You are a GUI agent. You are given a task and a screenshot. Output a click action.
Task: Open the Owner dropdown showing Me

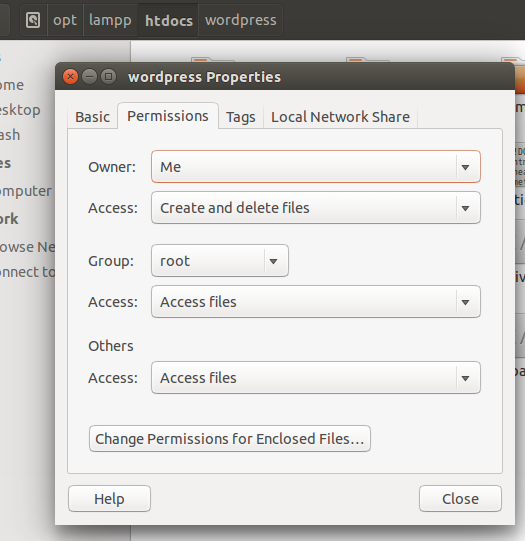pyautogui.click(x=316, y=167)
